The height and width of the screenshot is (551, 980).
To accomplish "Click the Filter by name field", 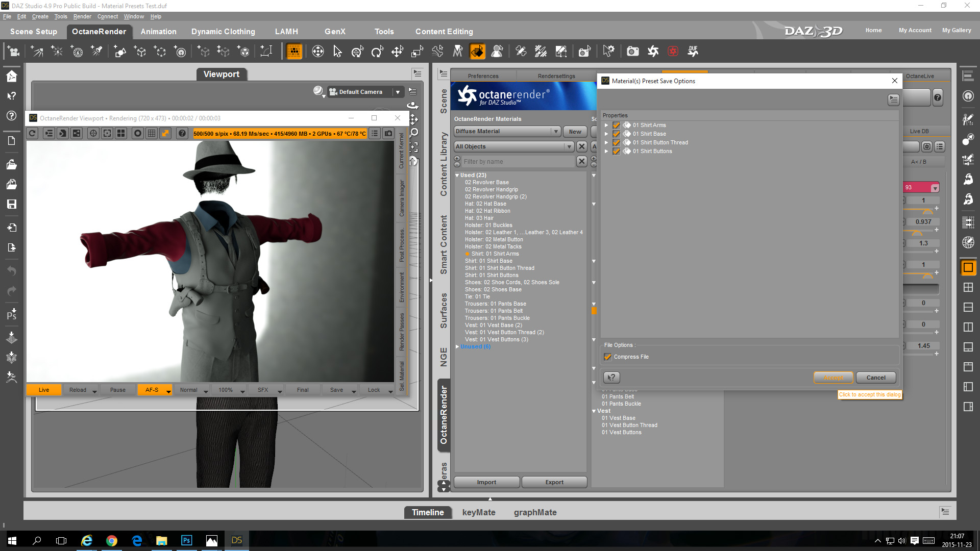I will 518,162.
